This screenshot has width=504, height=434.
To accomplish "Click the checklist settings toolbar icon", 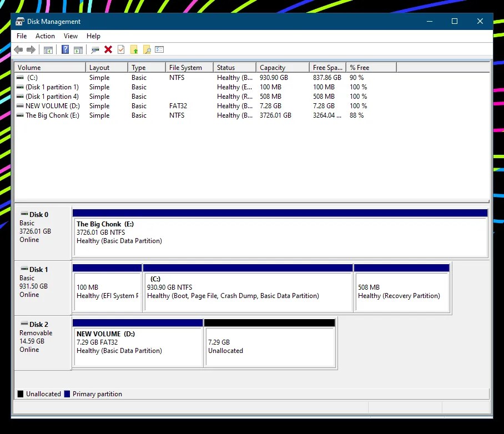I will tap(159, 49).
